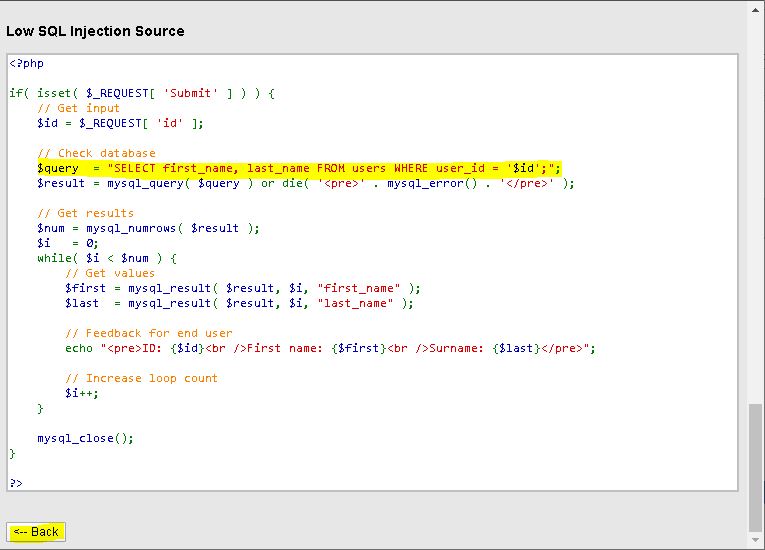The height and width of the screenshot is (550, 765).
Task: Click the echo output statement line
Action: [330, 348]
